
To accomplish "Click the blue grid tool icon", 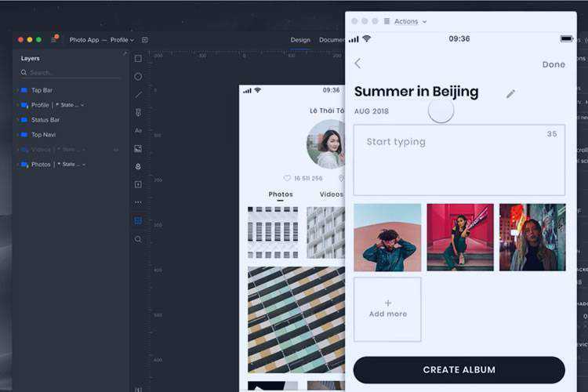I will coord(138,220).
